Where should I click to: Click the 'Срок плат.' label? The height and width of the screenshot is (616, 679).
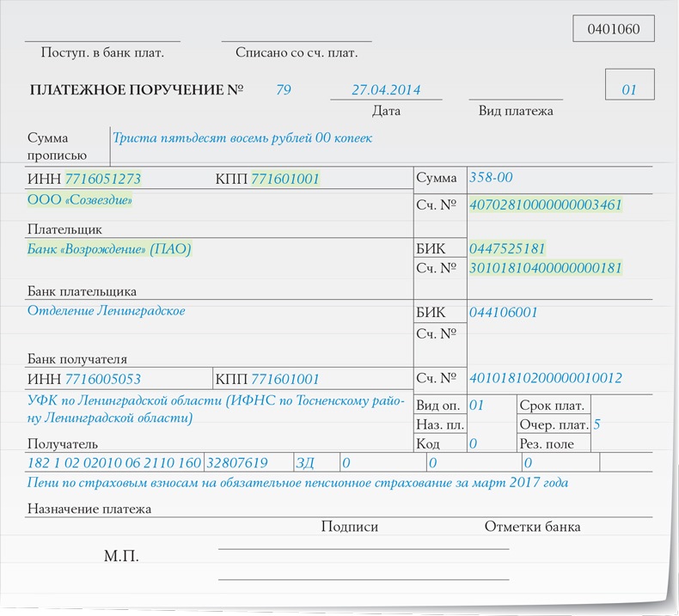click(552, 406)
